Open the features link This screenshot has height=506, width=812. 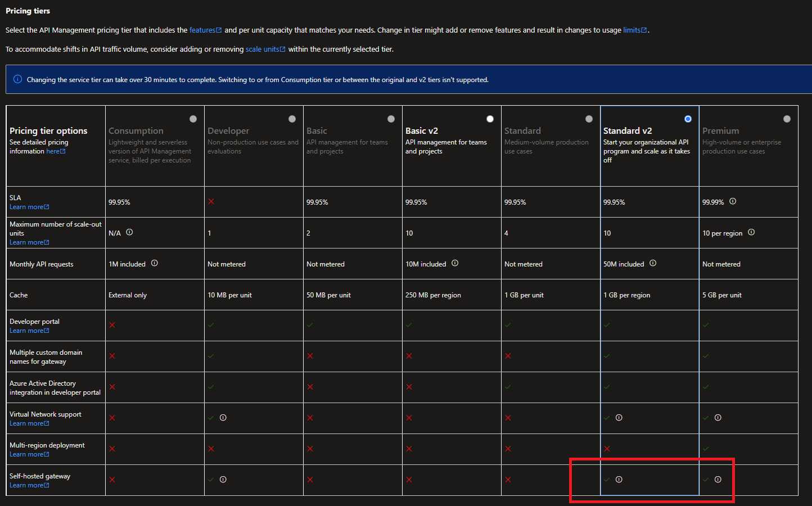pos(205,30)
